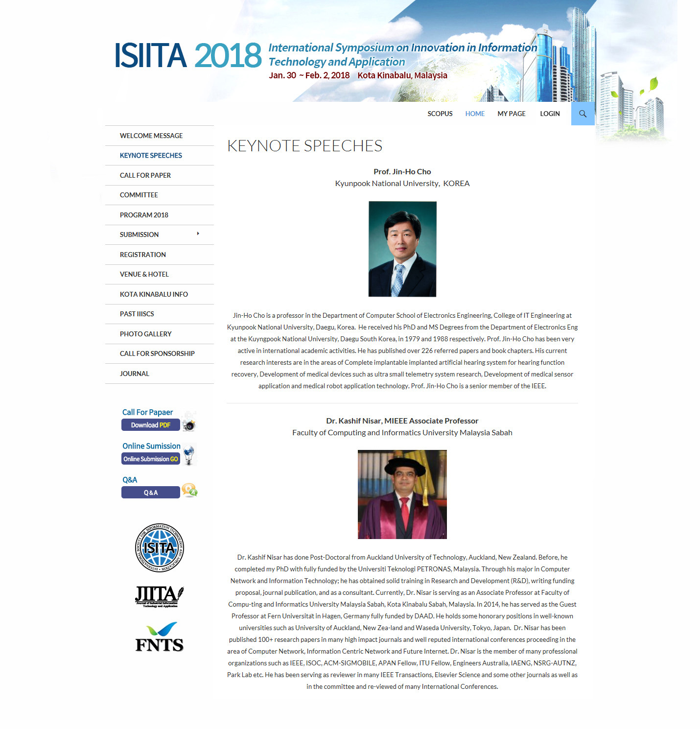Click Prof. Jin-Ho Cho's portrait photo
The image size is (700, 729).
[x=402, y=249]
